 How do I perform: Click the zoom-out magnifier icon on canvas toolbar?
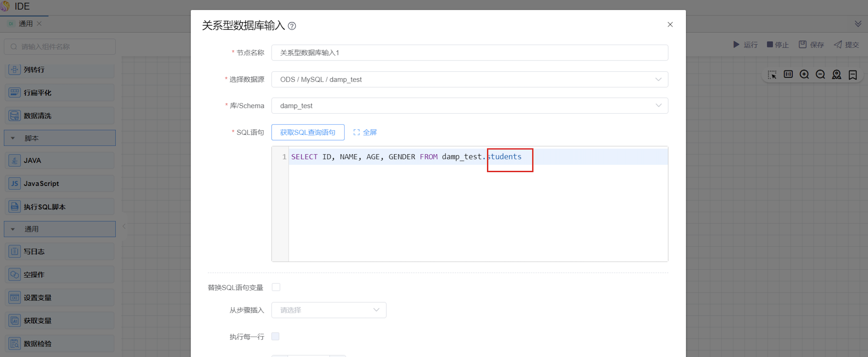pos(820,75)
